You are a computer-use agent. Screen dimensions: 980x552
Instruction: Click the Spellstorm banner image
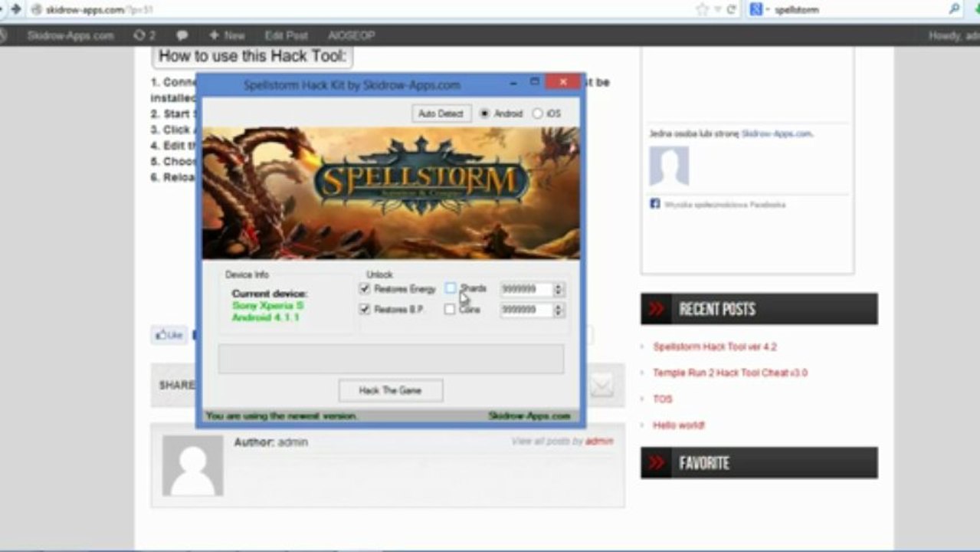click(x=391, y=193)
